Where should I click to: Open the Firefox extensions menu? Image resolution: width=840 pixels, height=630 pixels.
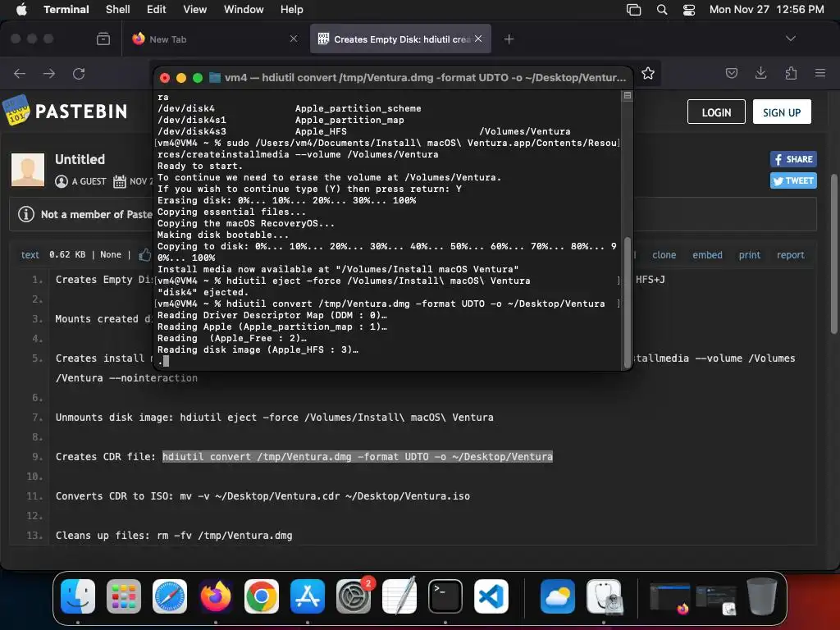(791, 73)
